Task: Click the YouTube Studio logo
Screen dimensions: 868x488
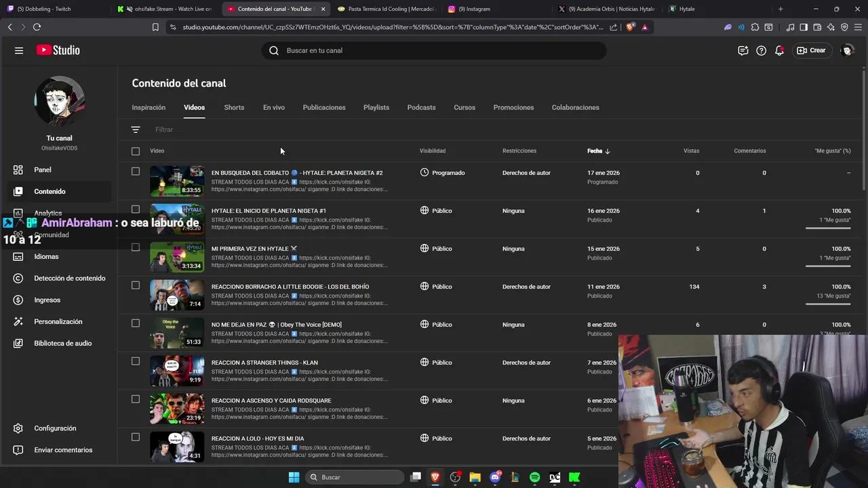Action: click(58, 50)
